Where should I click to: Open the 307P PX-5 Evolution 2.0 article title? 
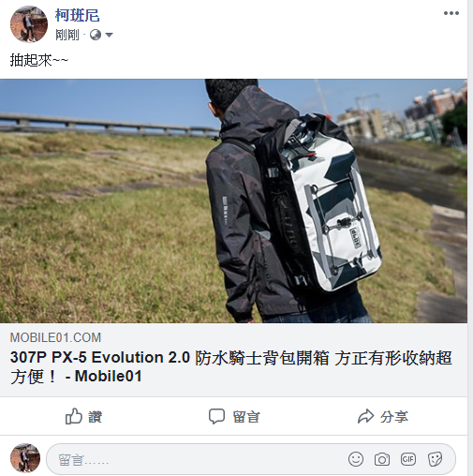[231, 366]
